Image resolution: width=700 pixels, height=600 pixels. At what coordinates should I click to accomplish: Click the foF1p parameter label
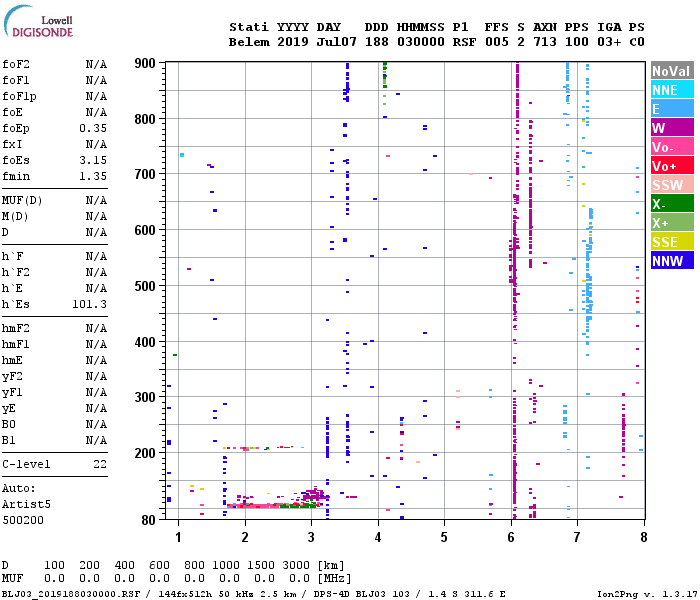click(19, 96)
